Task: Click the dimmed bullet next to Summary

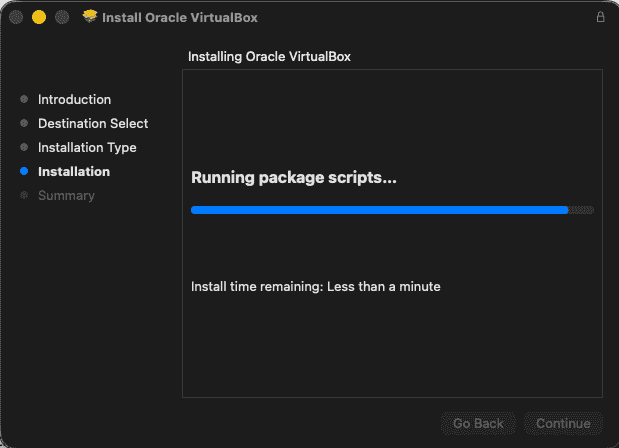Action: (24, 196)
